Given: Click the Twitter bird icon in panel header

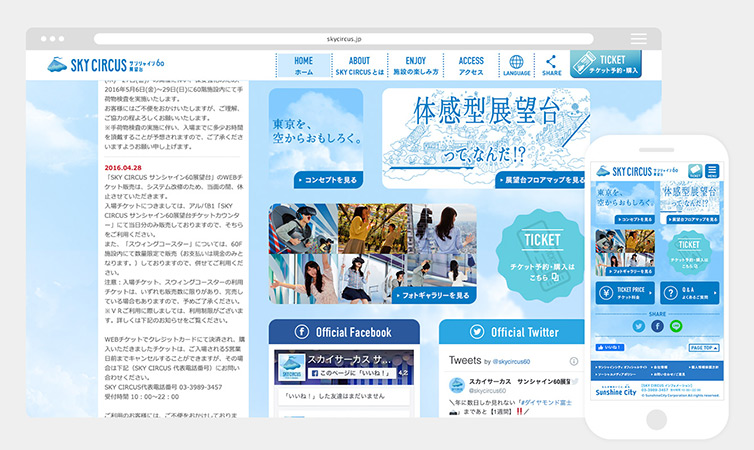Looking at the screenshot, I should [x=477, y=332].
